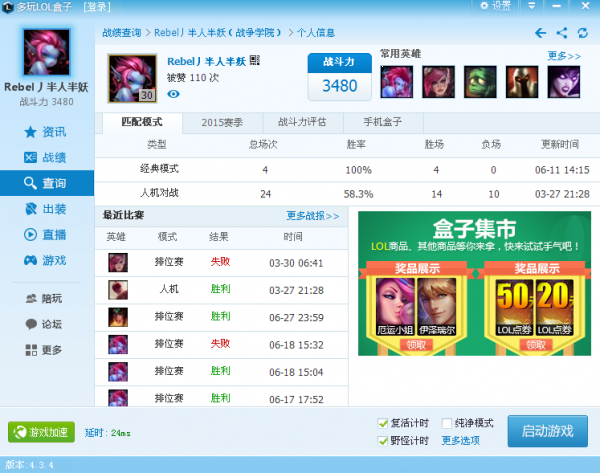Open the 论坛 forum section
Image resolution: width=600 pixels, height=473 pixels.
(x=44, y=324)
